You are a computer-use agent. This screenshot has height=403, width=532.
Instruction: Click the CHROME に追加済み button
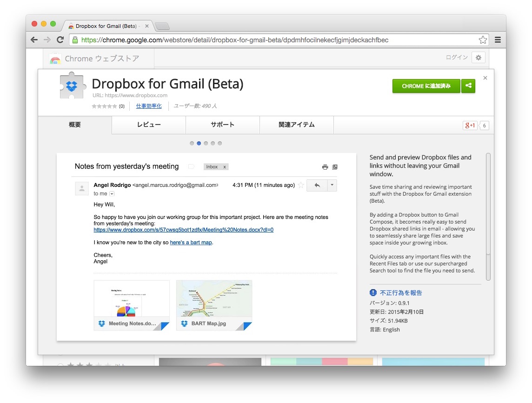pos(426,86)
